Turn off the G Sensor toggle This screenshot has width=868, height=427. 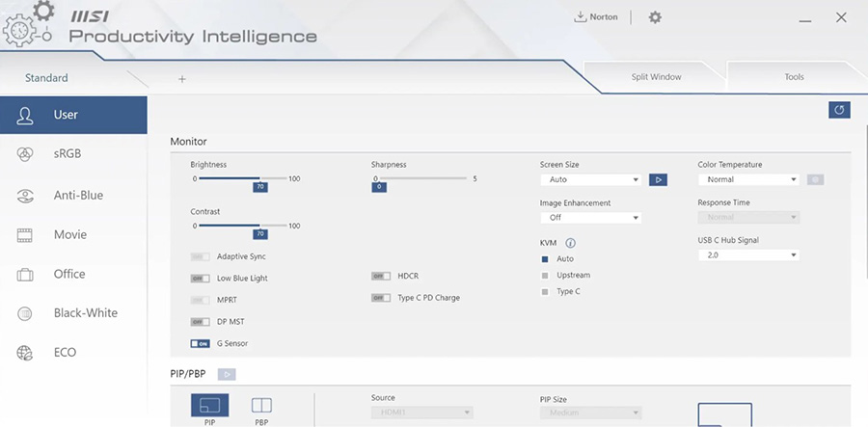point(200,343)
